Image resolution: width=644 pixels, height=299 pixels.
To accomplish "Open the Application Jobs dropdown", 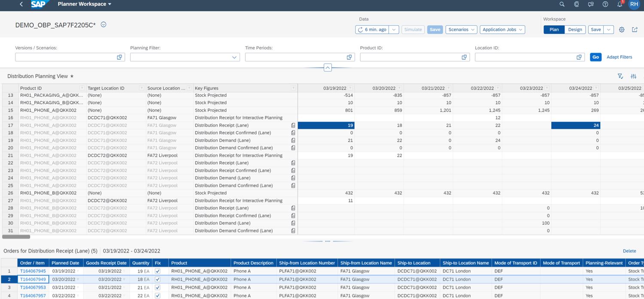I will [502, 30].
